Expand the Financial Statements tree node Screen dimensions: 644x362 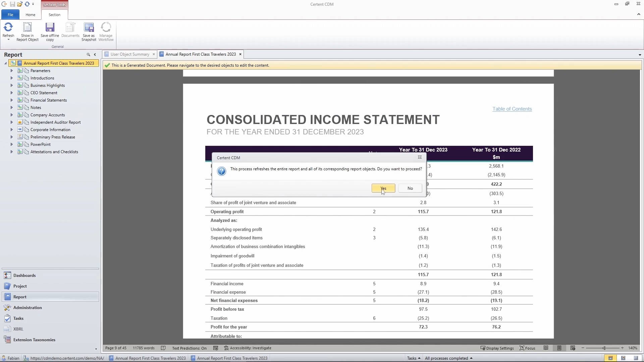coord(12,100)
